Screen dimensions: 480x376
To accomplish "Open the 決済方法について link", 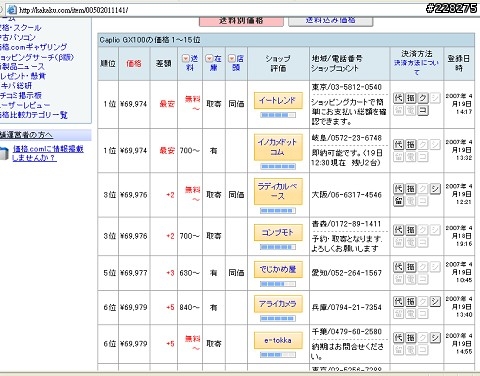I will 416,67.
